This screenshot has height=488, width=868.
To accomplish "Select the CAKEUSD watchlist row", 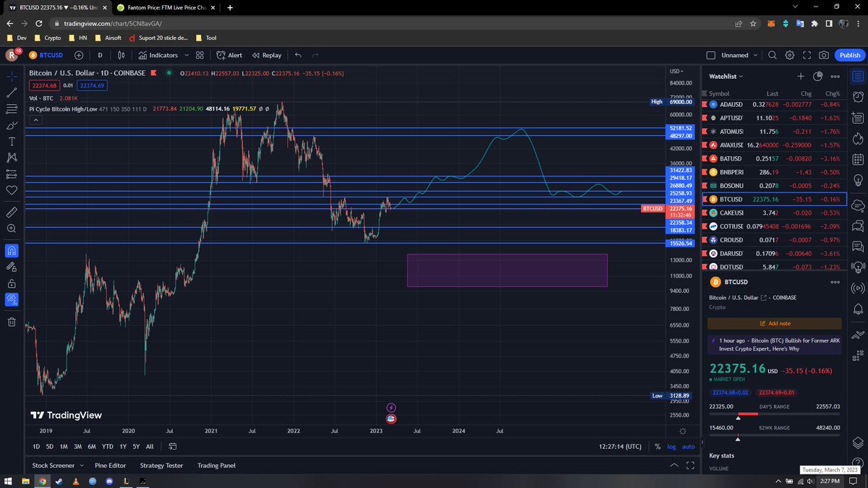I will point(774,213).
